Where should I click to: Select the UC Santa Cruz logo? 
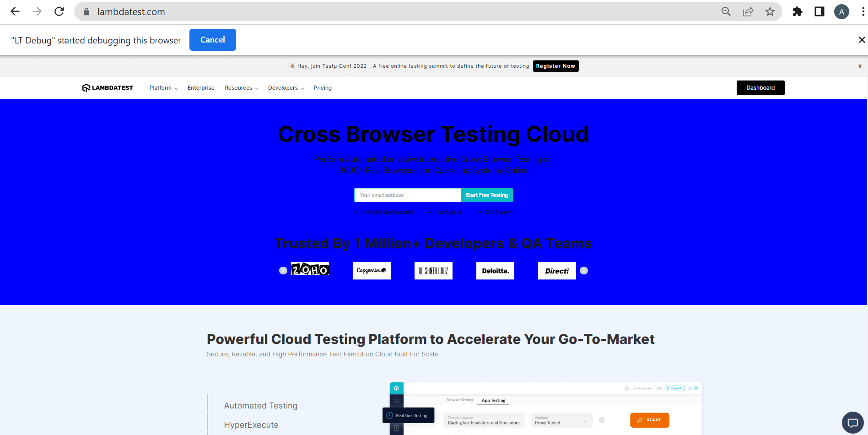click(x=433, y=271)
